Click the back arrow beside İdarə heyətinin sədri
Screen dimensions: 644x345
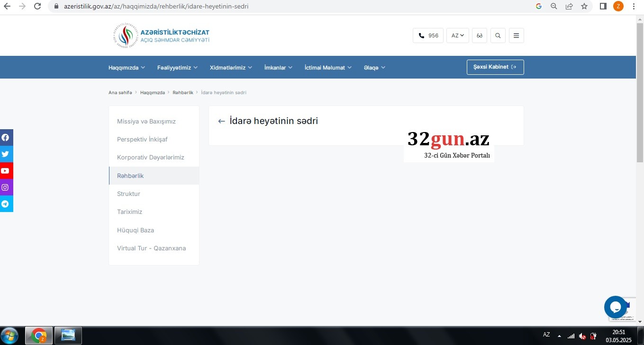click(221, 121)
